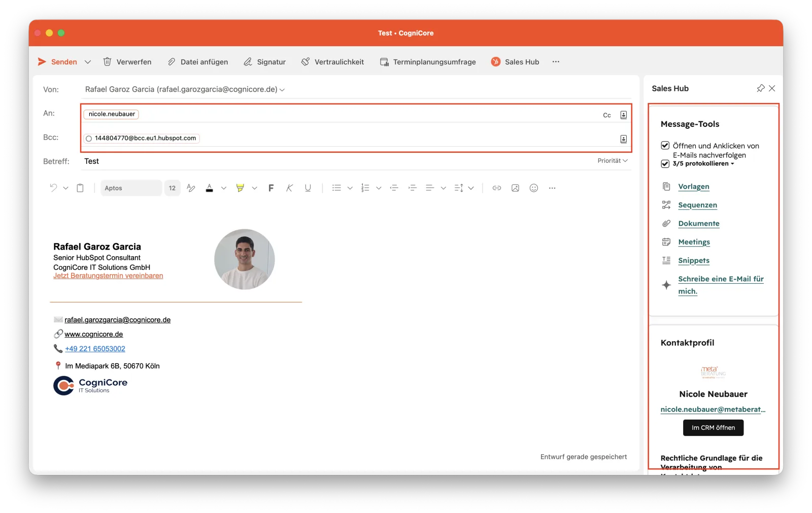812x513 pixels.
Task: Click the clipboard paste icon
Action: click(80, 188)
